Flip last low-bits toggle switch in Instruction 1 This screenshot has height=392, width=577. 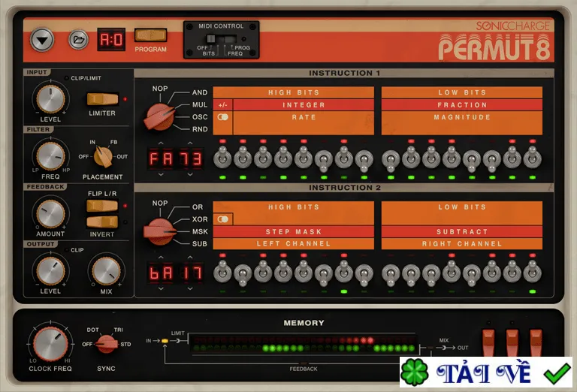(532, 157)
